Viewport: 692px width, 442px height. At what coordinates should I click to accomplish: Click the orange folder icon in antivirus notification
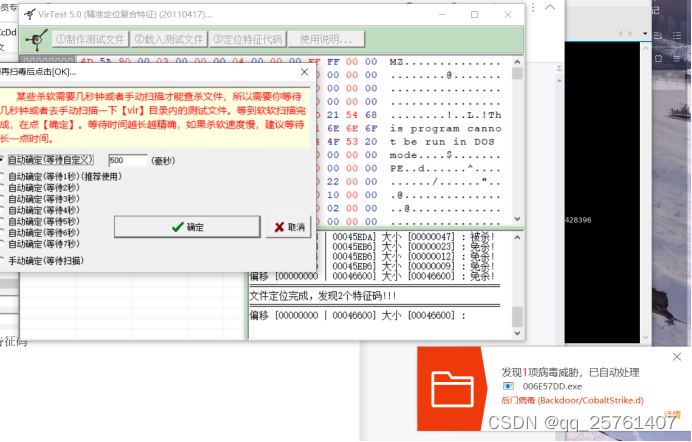452,390
